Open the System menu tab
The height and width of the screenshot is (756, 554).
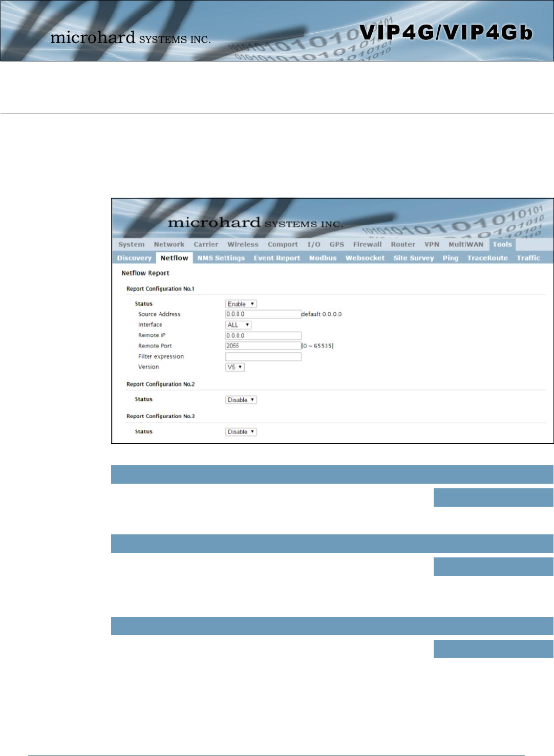[131, 245]
